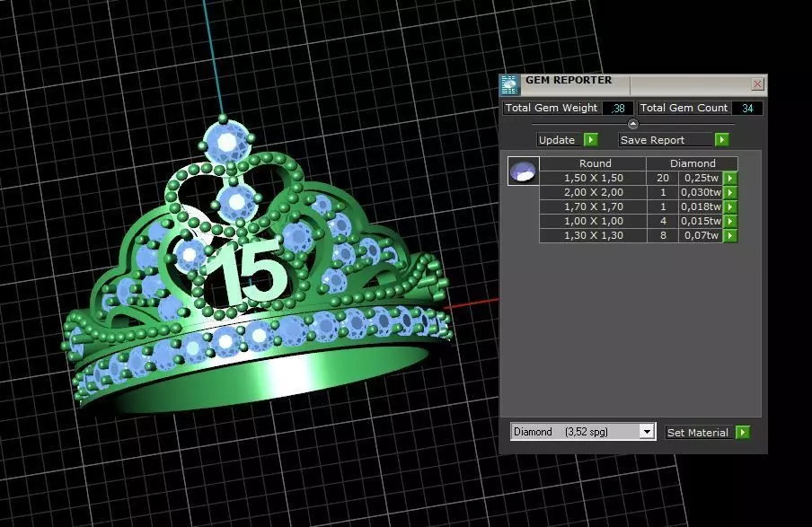812x527 pixels.
Task: Click the Total Gem Count label
Action: click(x=684, y=108)
